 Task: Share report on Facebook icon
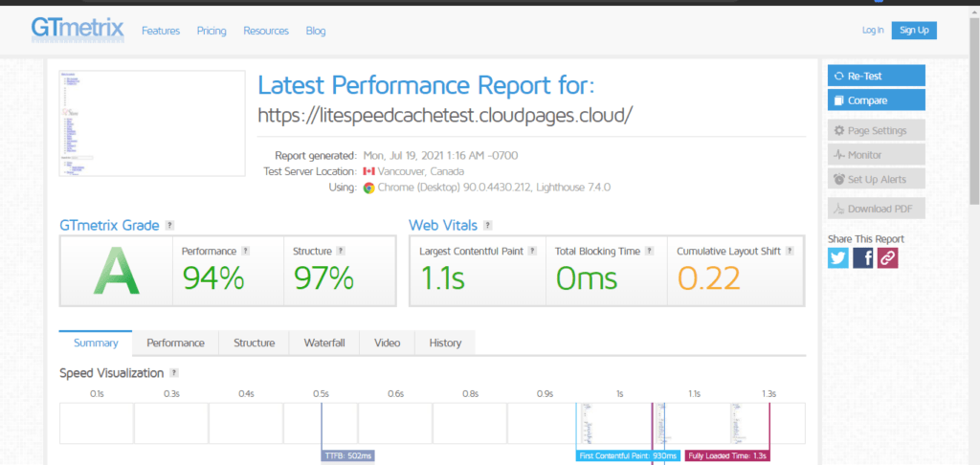862,257
